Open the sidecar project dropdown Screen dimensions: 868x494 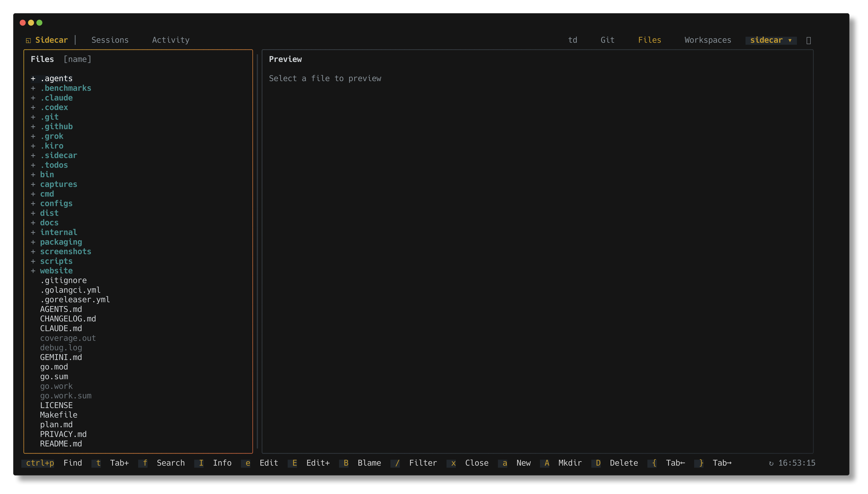[x=771, y=40]
